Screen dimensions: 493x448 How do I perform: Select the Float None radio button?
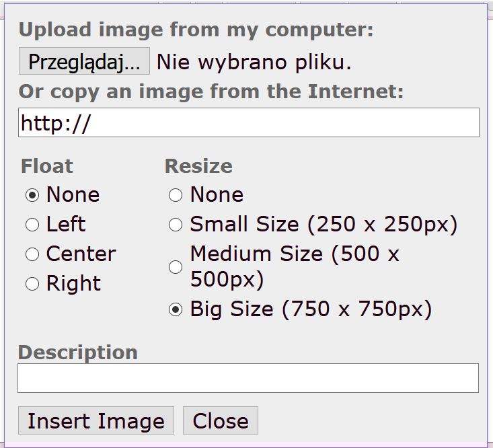[32, 195]
